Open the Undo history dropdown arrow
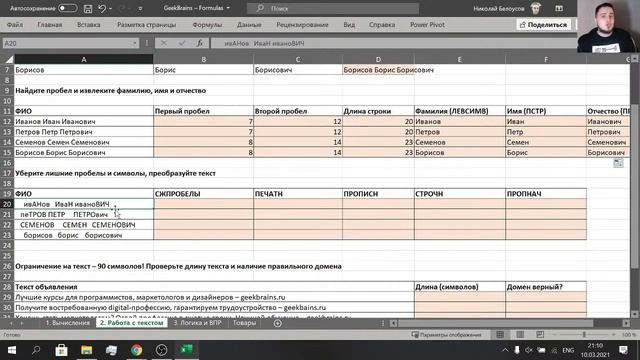The image size is (640, 360). [110, 8]
